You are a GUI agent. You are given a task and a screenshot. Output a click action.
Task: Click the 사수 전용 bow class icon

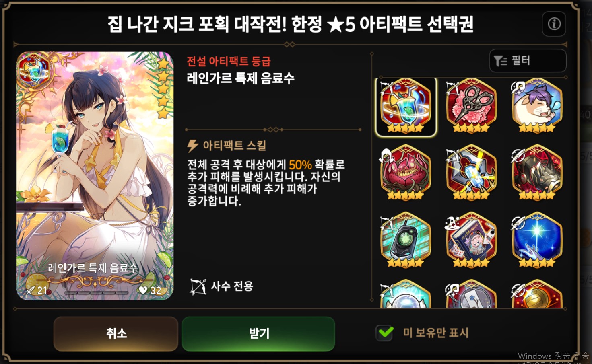[198, 286]
